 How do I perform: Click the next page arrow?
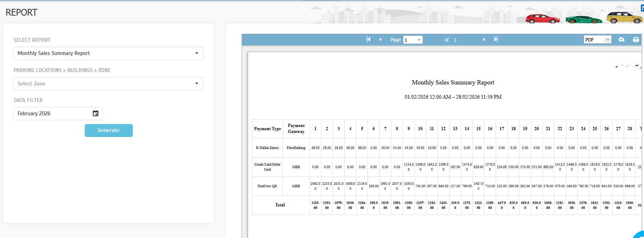[484, 39]
